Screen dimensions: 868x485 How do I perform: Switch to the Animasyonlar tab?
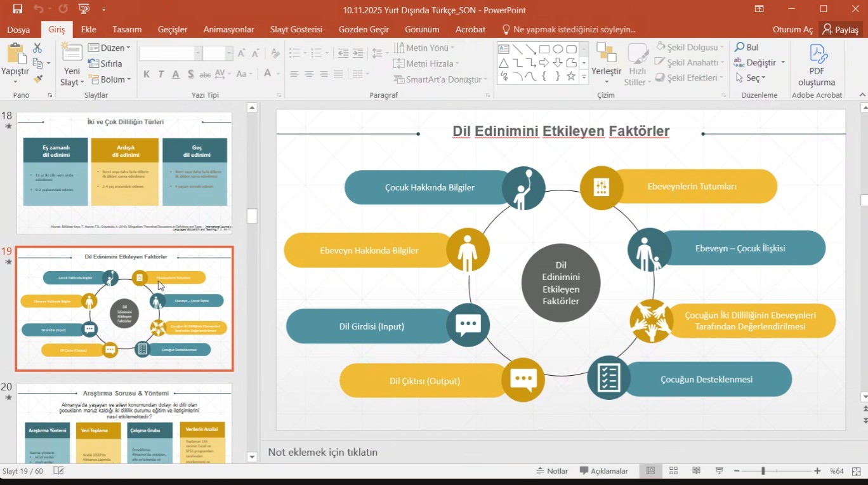(228, 29)
